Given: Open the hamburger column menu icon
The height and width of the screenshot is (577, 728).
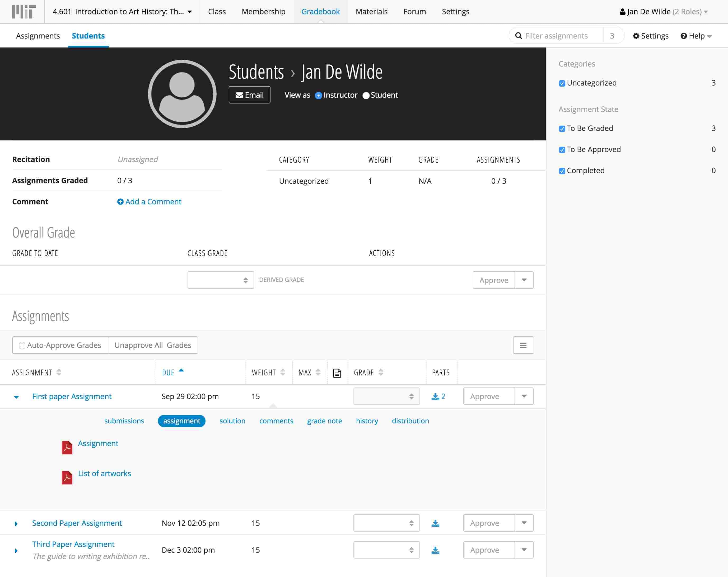Looking at the screenshot, I should pos(523,345).
